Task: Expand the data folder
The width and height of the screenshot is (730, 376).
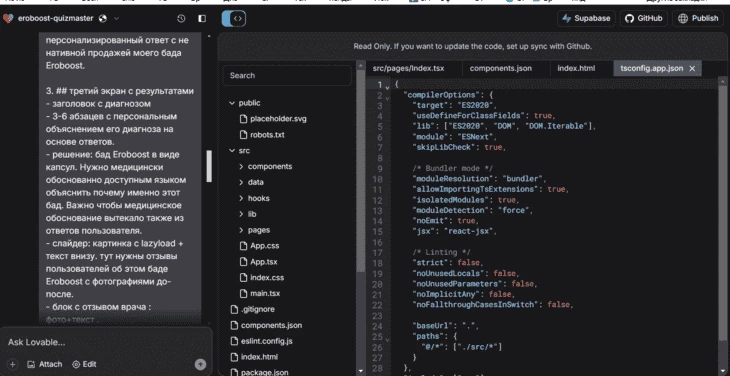Action: coord(241,182)
